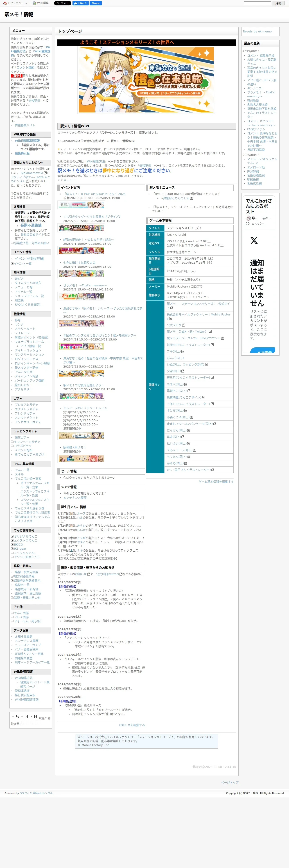This screenshot has height=868, width=289.
Task: Click the X ポスト share button
Action: pos(63,3)
